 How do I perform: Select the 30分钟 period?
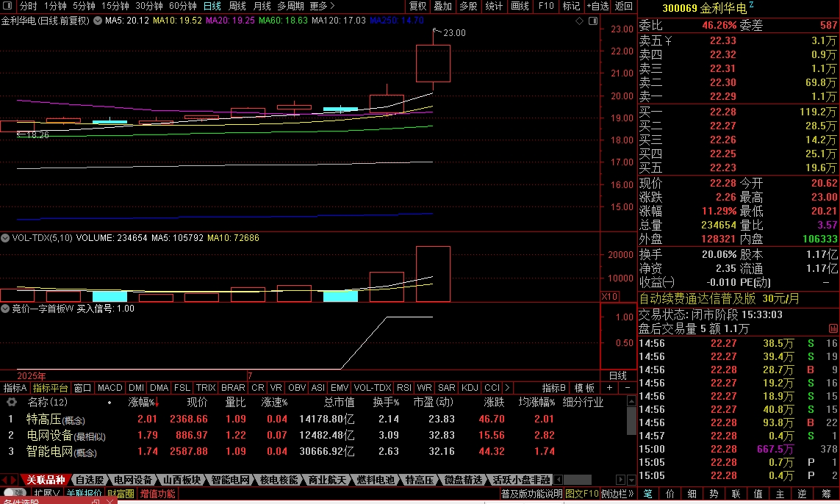pyautogui.click(x=149, y=6)
